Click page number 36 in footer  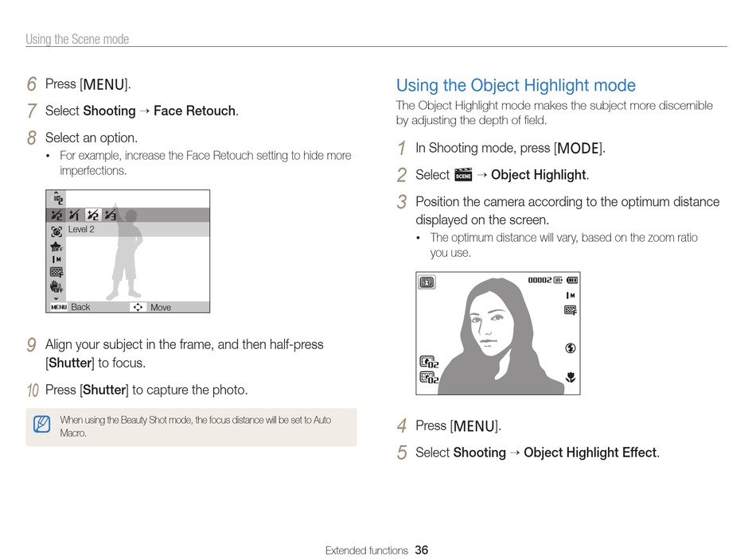click(x=422, y=549)
